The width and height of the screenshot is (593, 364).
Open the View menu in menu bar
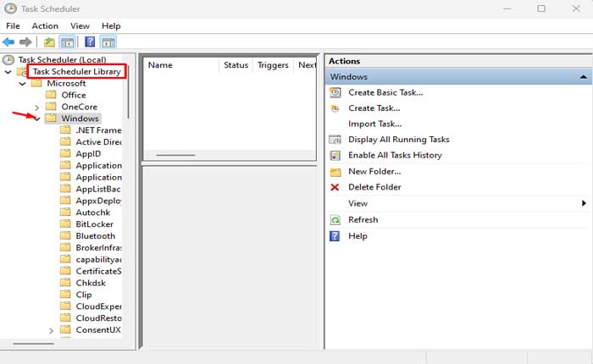(x=80, y=25)
